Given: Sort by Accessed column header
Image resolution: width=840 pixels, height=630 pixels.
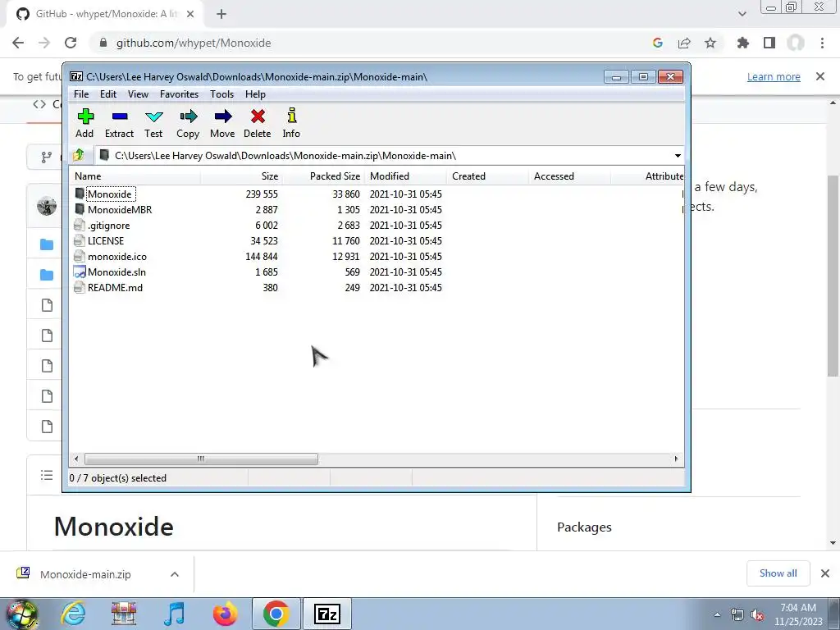Looking at the screenshot, I should [569, 176].
